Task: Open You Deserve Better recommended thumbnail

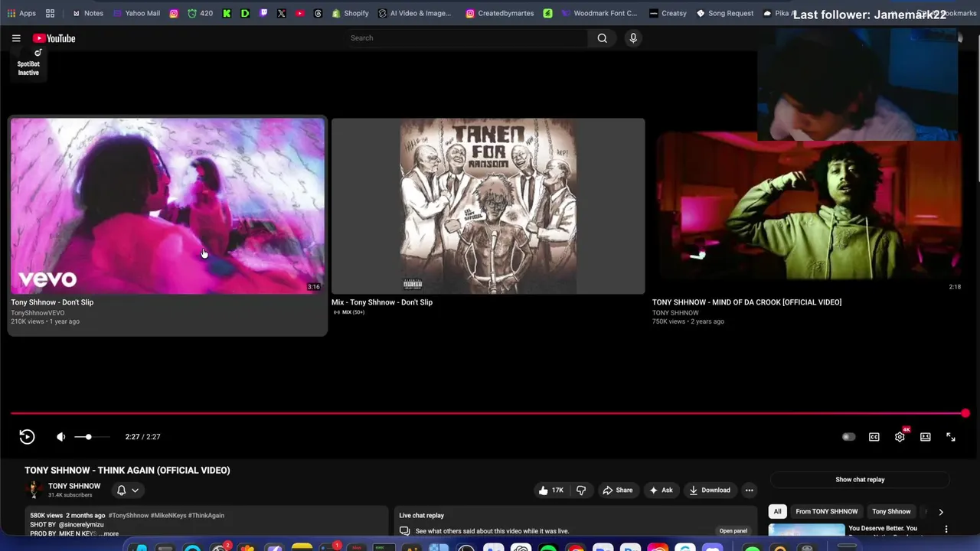Action: coord(807,531)
